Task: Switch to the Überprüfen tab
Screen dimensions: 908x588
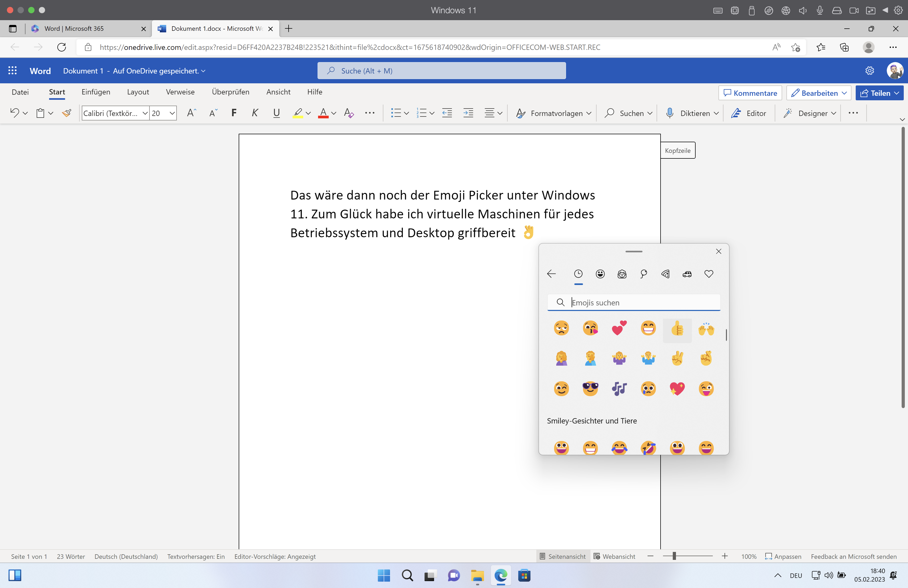Action: (230, 92)
